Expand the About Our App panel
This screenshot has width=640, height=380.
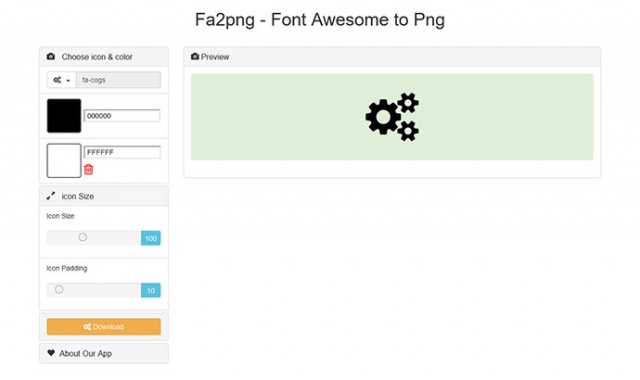click(x=104, y=353)
